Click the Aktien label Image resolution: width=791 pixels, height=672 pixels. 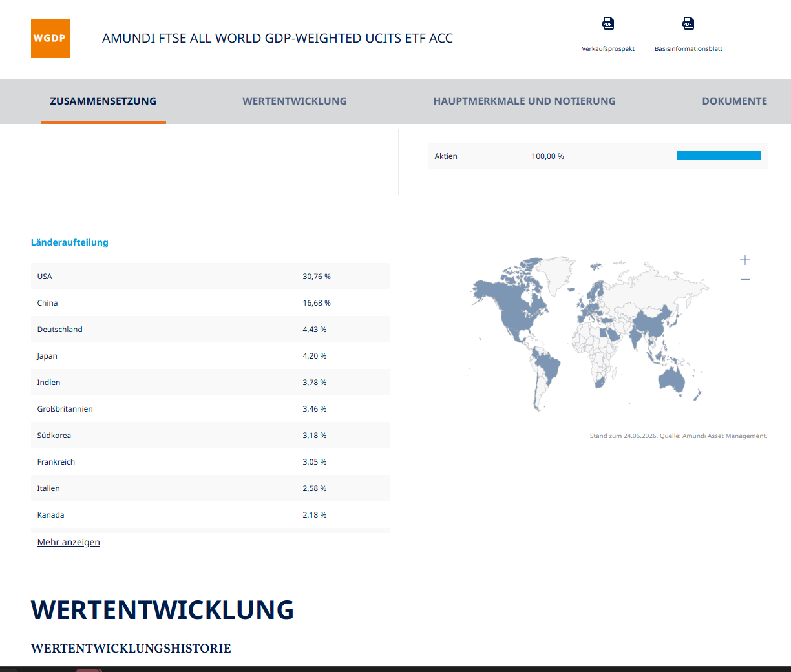(446, 156)
